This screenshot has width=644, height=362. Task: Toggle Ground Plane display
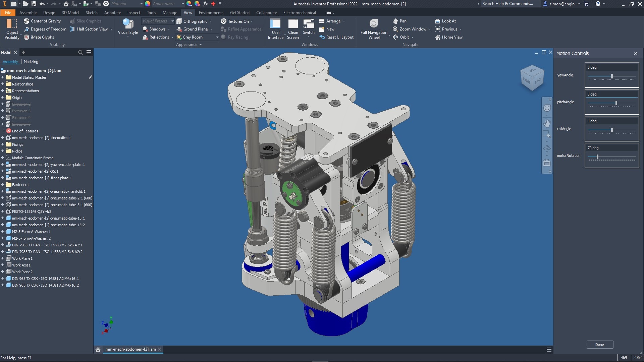click(x=192, y=29)
